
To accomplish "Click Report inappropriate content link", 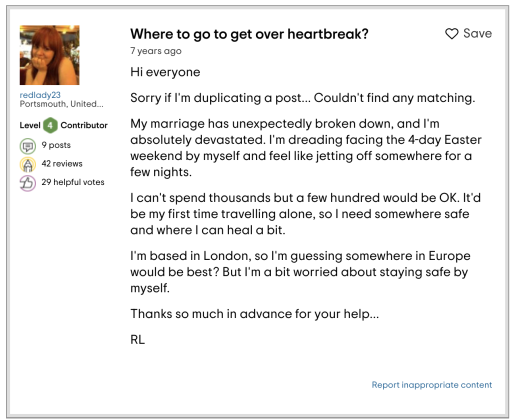I will pos(432,385).
